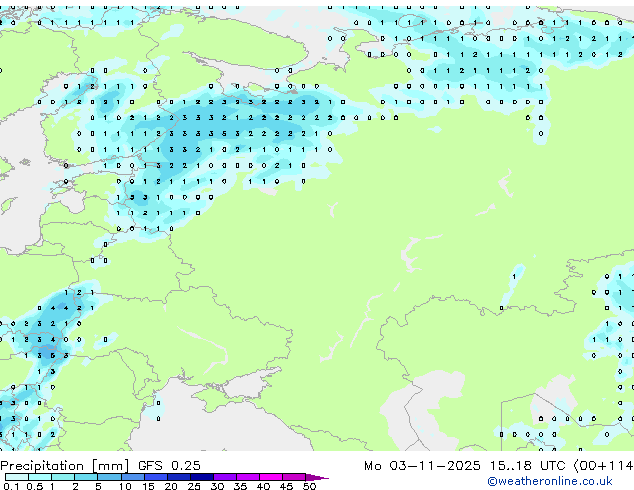Pick the 35–40 mm legend swatch

248,477
